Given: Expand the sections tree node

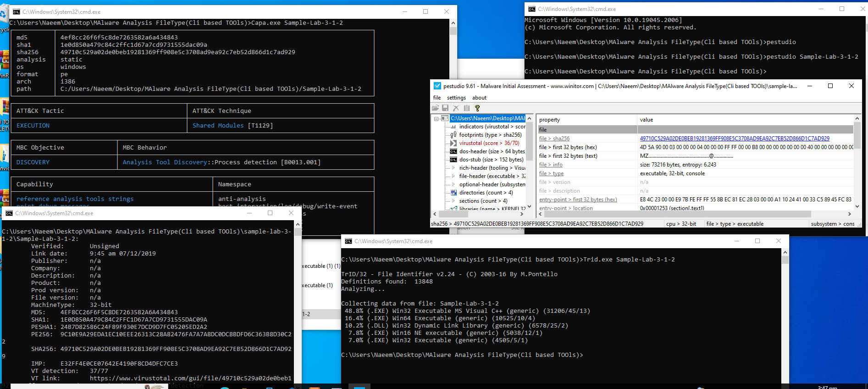Looking at the screenshot, I should (x=453, y=201).
